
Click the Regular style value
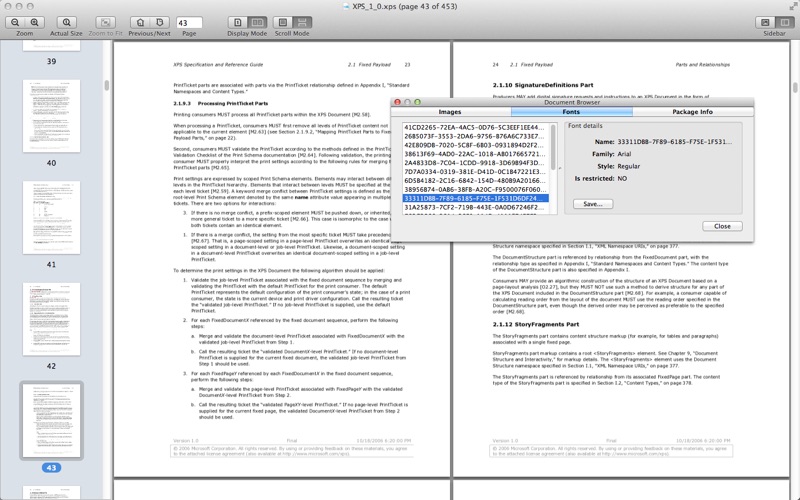629,166
